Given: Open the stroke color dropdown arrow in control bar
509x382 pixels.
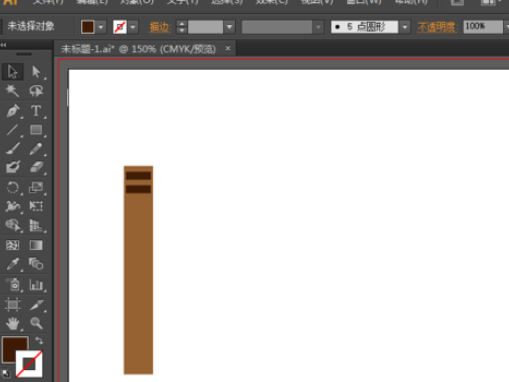Looking at the screenshot, I should [x=133, y=27].
